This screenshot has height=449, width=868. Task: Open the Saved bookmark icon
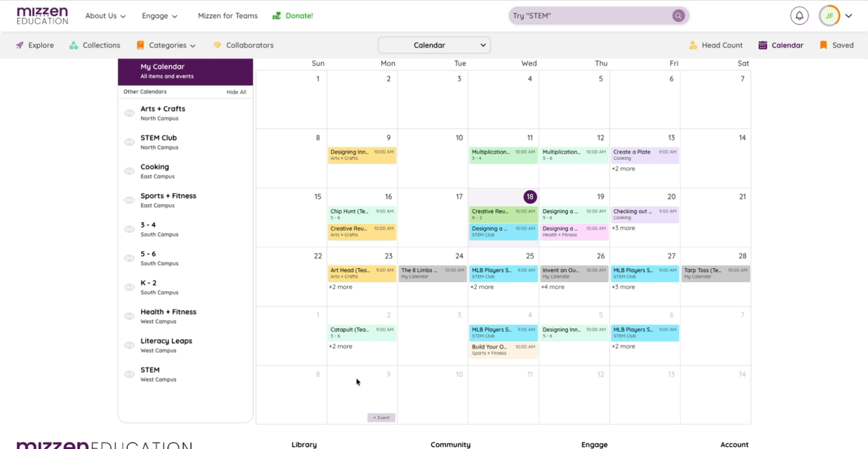[822, 45]
